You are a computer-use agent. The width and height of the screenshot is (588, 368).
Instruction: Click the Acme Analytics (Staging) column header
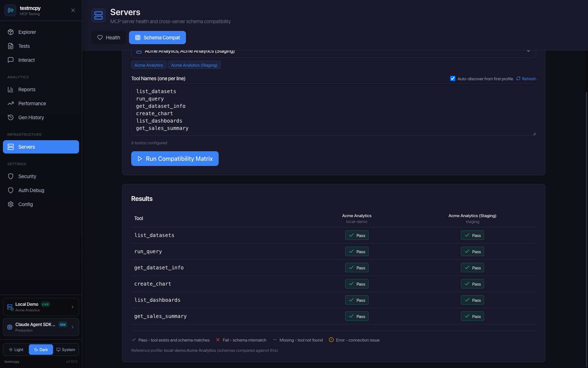472,219
